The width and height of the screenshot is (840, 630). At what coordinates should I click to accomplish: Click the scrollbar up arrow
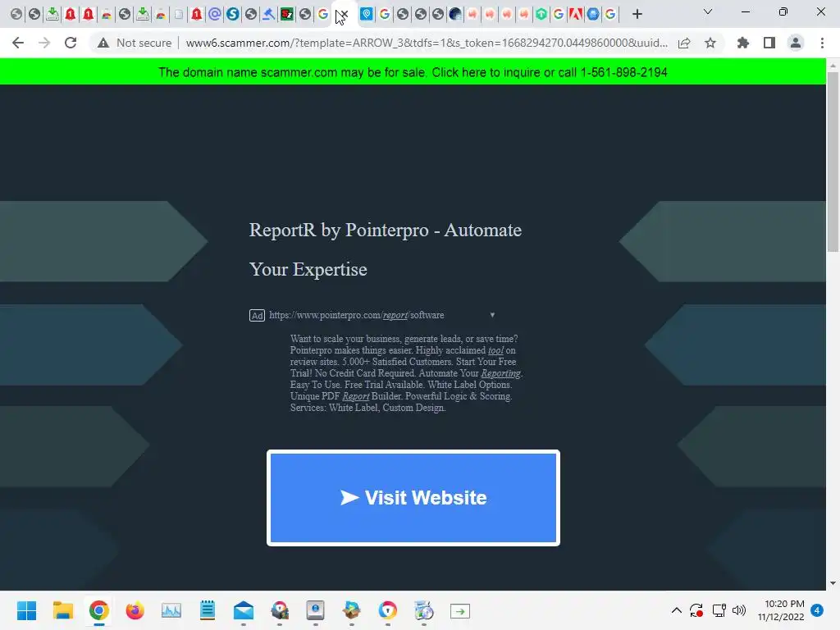coord(833,65)
